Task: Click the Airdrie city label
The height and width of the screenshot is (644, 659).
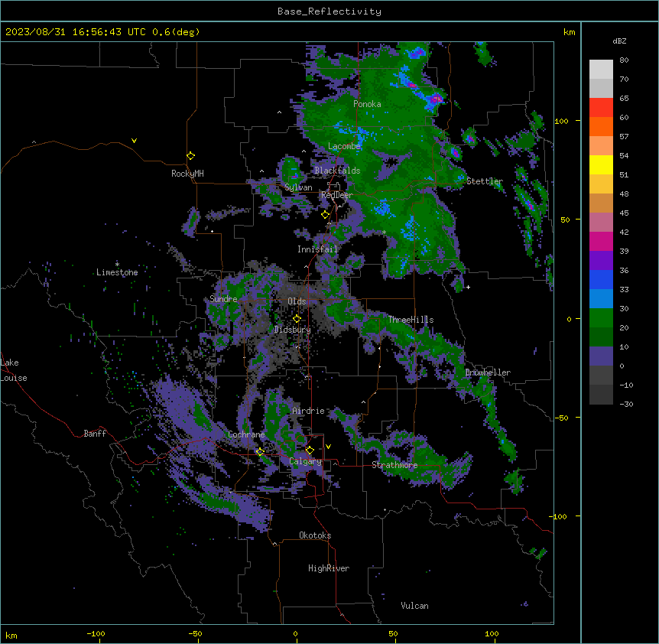Action: pyautogui.click(x=308, y=411)
